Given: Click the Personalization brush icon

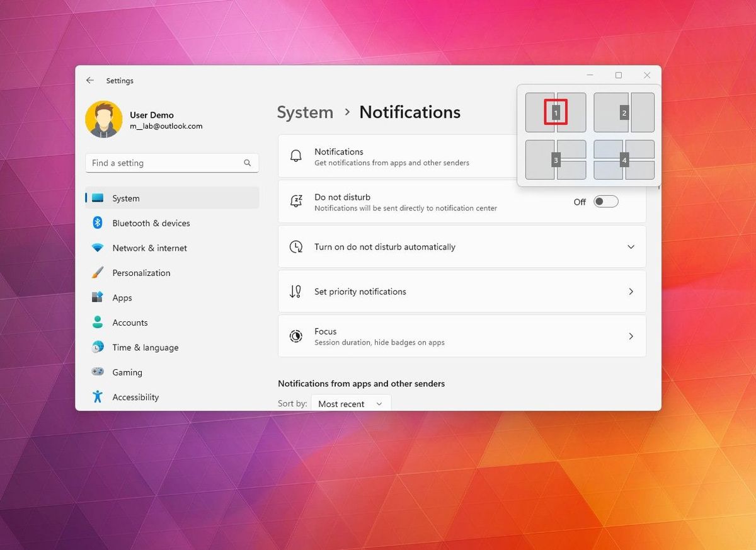Looking at the screenshot, I should pos(99,273).
